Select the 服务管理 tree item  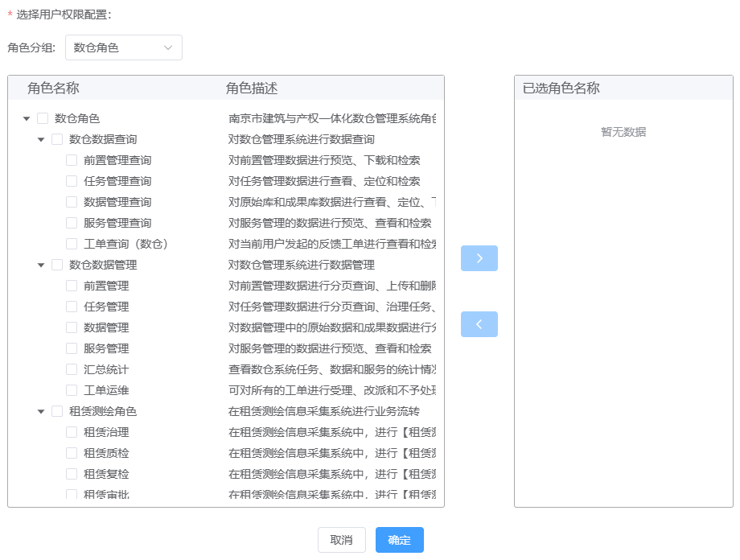(x=108, y=348)
